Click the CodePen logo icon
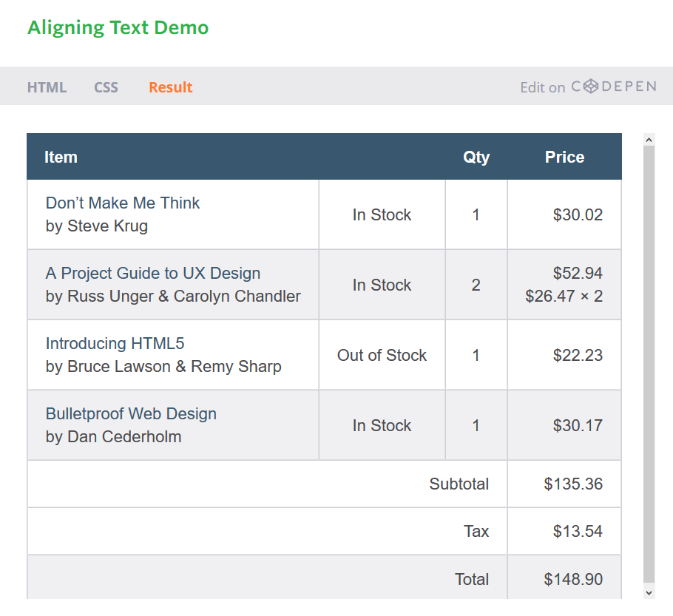Image resolution: width=673 pixels, height=616 pixels. coord(591,87)
